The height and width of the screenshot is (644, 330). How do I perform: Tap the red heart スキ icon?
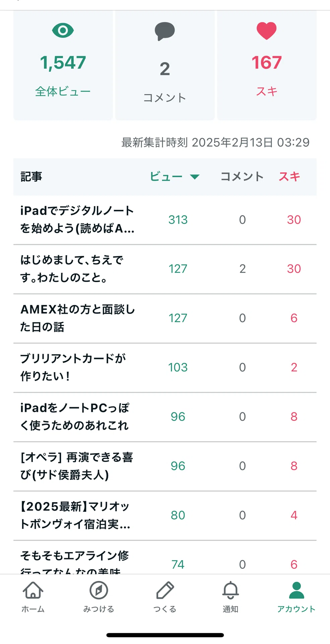point(267,31)
